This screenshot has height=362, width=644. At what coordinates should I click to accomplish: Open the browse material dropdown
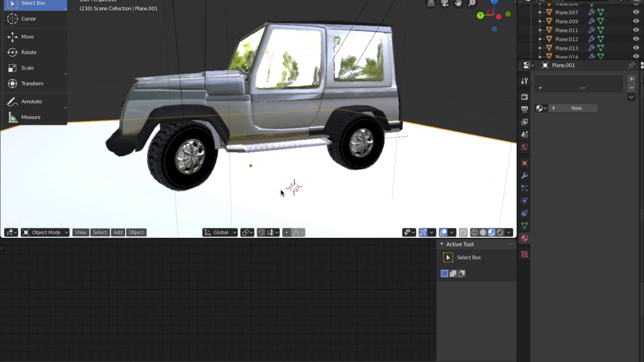(541, 108)
